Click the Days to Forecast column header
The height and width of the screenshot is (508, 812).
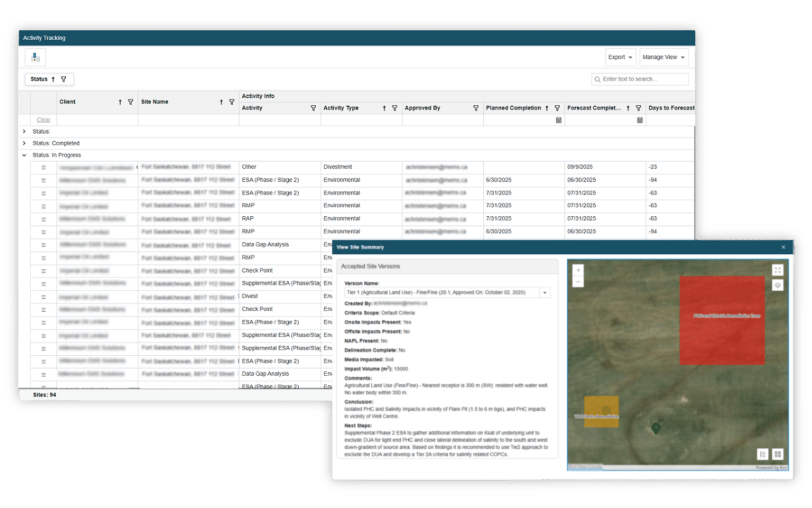point(671,108)
